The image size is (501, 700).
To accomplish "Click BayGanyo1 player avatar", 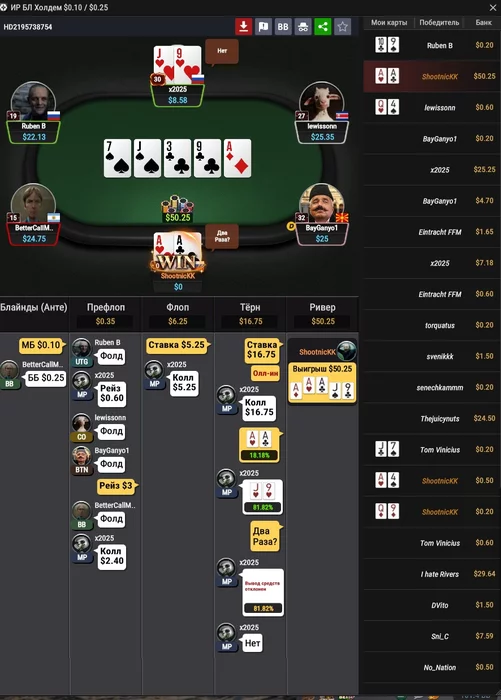I will pos(321,204).
